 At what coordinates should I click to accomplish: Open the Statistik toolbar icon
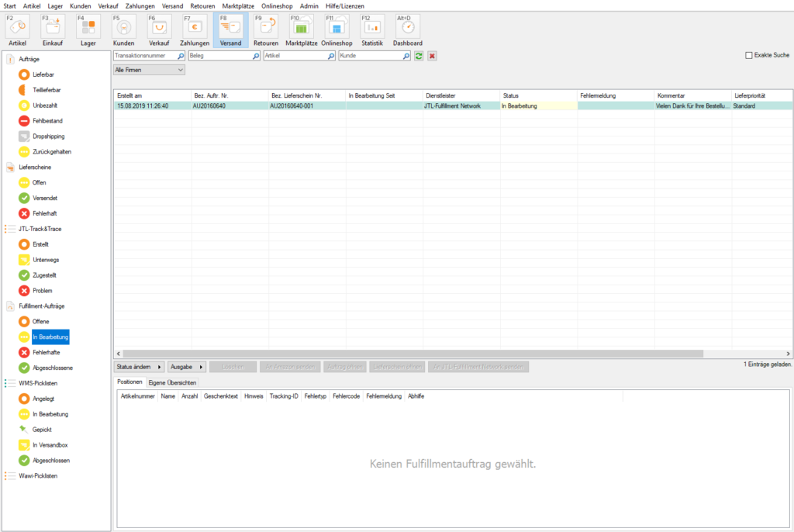(372, 30)
